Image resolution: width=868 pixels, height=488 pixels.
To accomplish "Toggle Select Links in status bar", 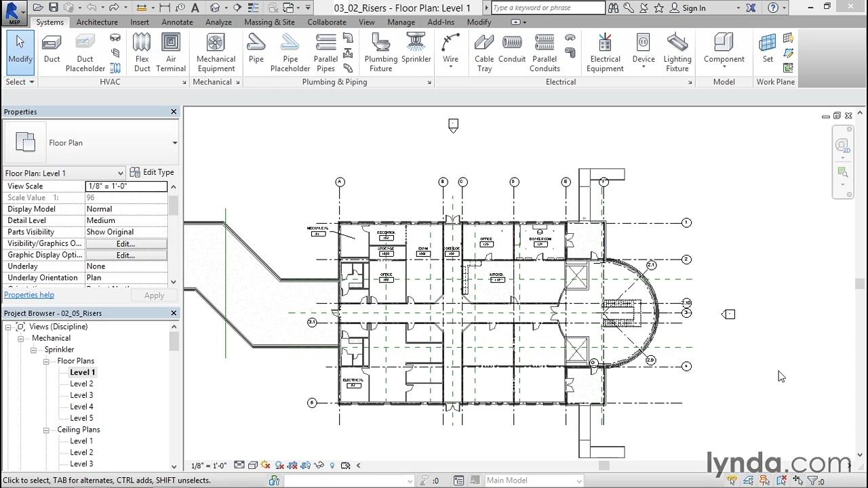I will pos(732,481).
